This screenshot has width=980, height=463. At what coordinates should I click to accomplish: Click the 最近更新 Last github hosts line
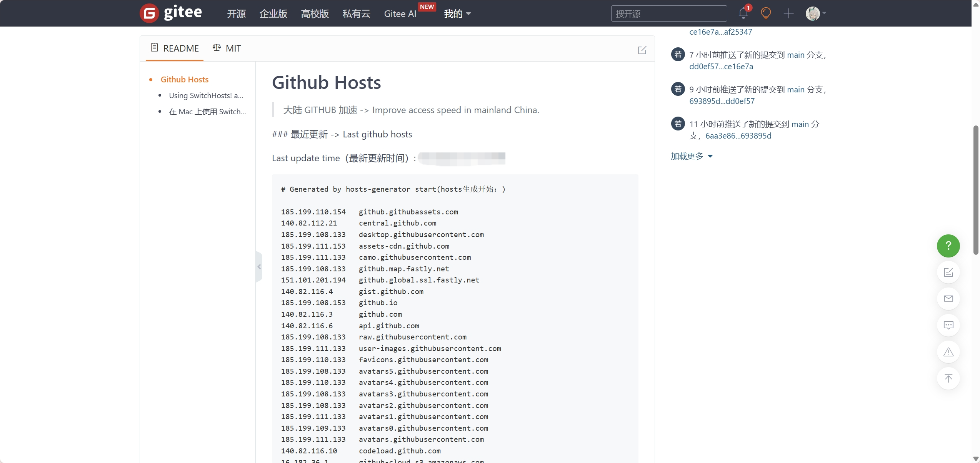tap(342, 134)
